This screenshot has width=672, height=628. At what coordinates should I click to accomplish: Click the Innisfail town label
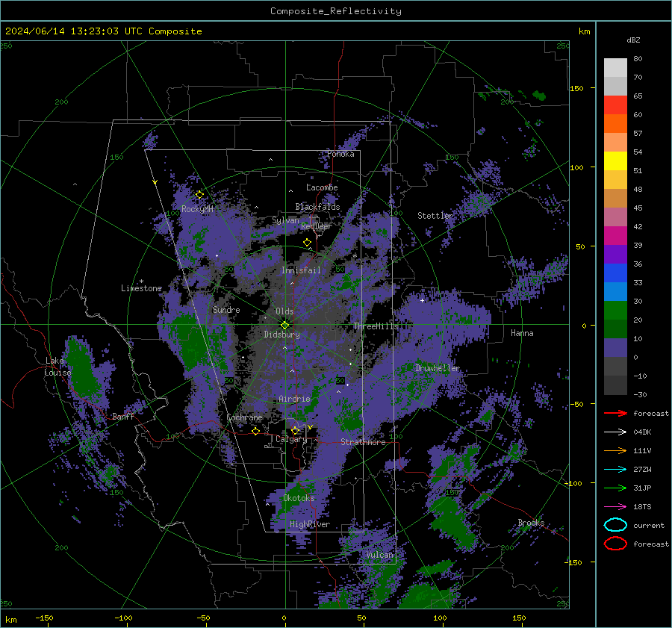(x=301, y=270)
